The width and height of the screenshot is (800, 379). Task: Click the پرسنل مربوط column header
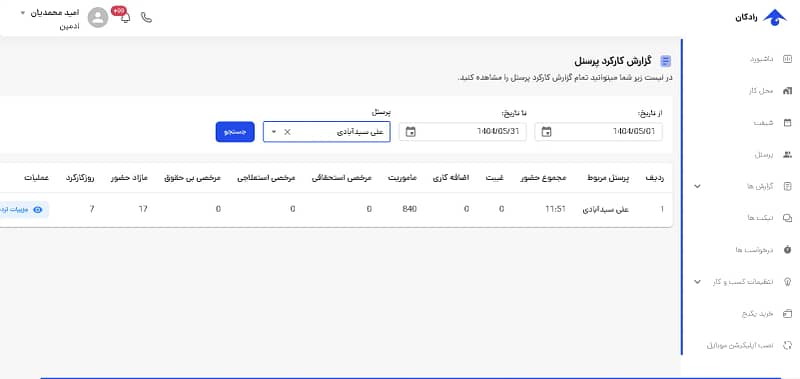[607, 178]
